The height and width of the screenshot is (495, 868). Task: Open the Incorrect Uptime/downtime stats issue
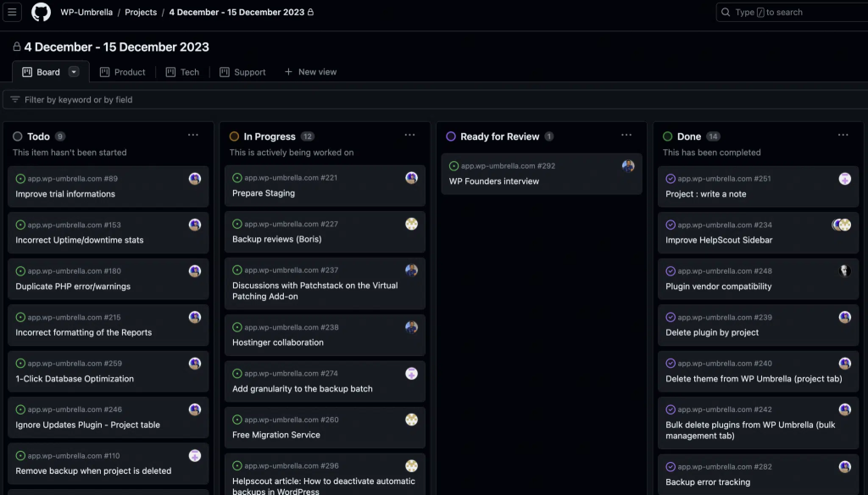click(x=79, y=240)
